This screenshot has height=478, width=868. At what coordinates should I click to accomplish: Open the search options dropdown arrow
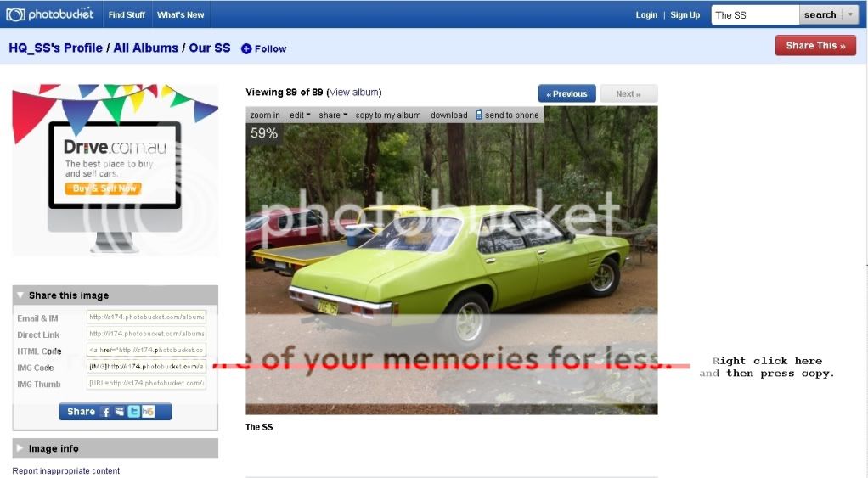pos(849,15)
